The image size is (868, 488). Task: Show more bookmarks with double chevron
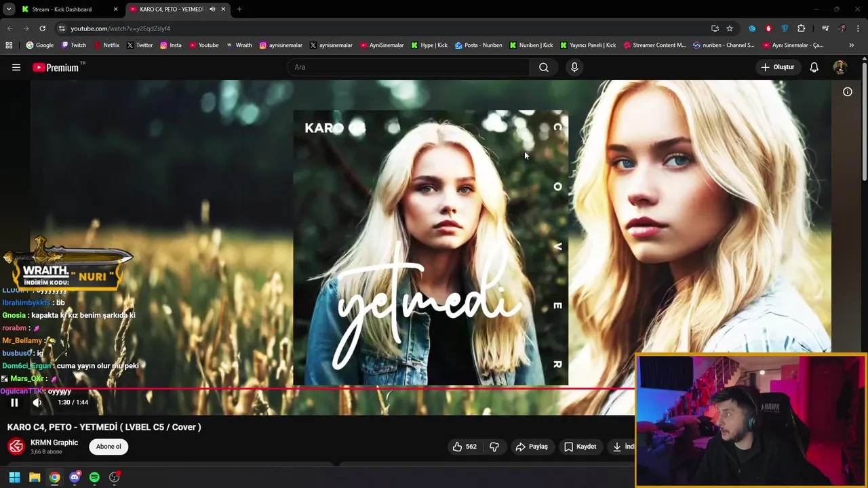pyautogui.click(x=852, y=45)
